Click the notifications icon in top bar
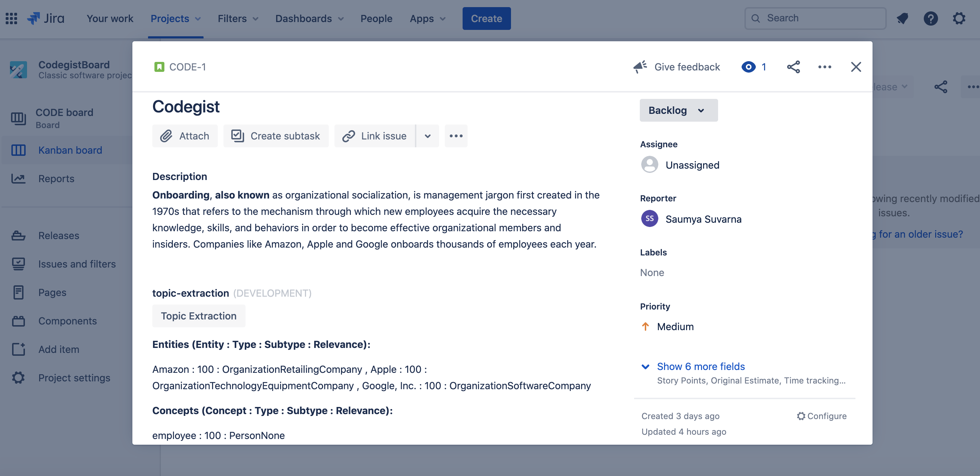Image resolution: width=980 pixels, height=476 pixels. tap(902, 18)
